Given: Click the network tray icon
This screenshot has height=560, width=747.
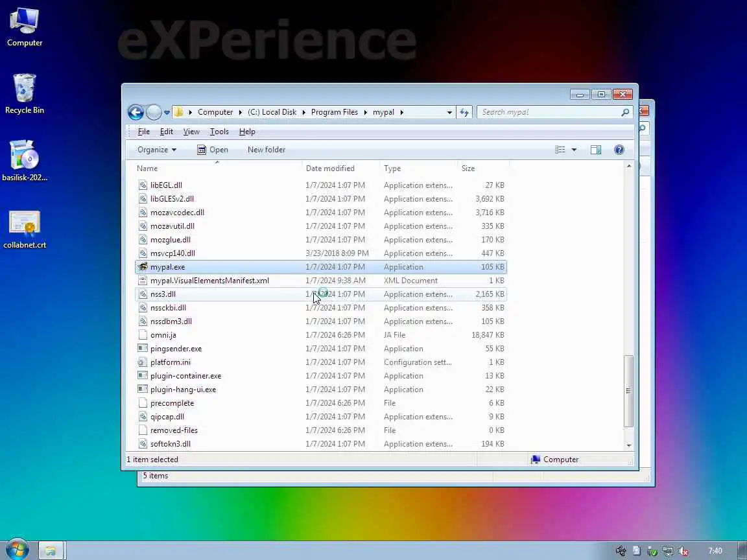Looking at the screenshot, I should tap(667, 552).
